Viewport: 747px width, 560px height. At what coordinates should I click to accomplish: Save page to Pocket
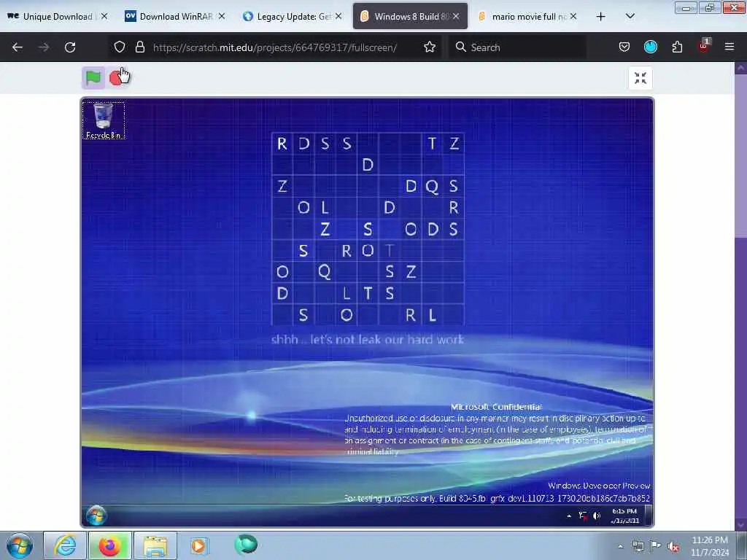tap(624, 47)
